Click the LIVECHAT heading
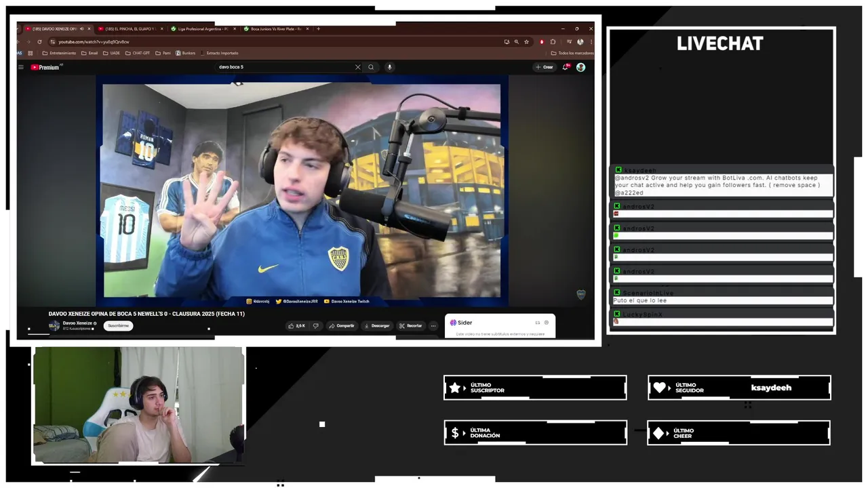The width and height of the screenshot is (868, 488). point(720,43)
